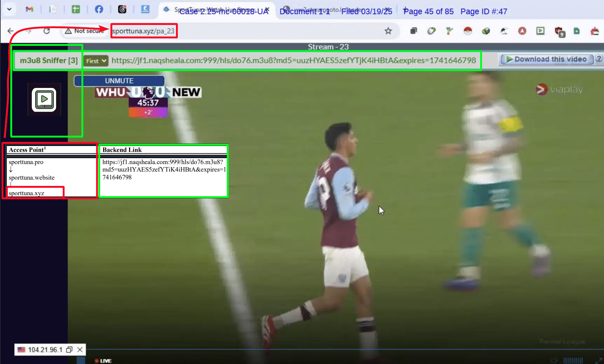Switch to the SportTuna tab

coord(215,10)
